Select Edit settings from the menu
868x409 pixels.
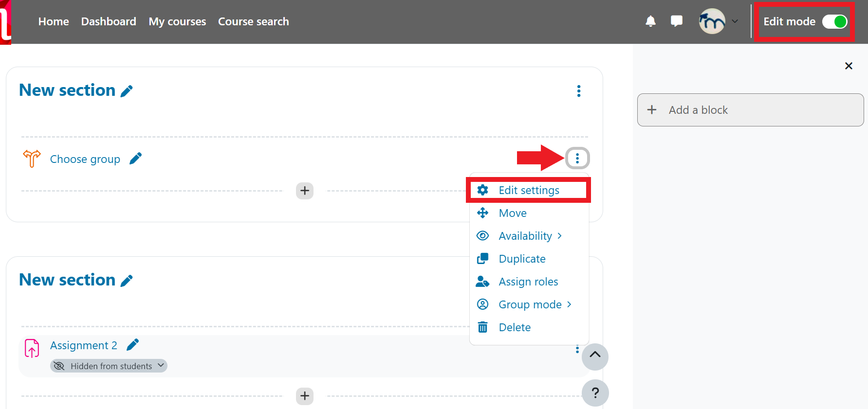tap(529, 190)
